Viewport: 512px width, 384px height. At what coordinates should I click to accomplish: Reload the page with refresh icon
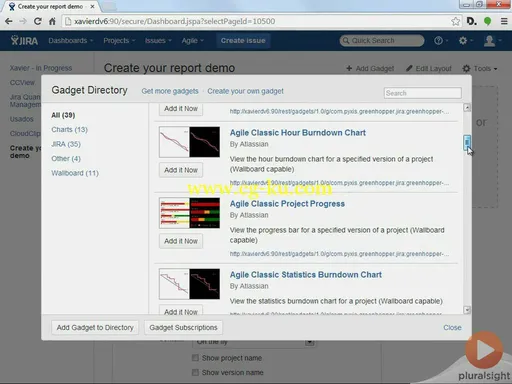point(38,21)
